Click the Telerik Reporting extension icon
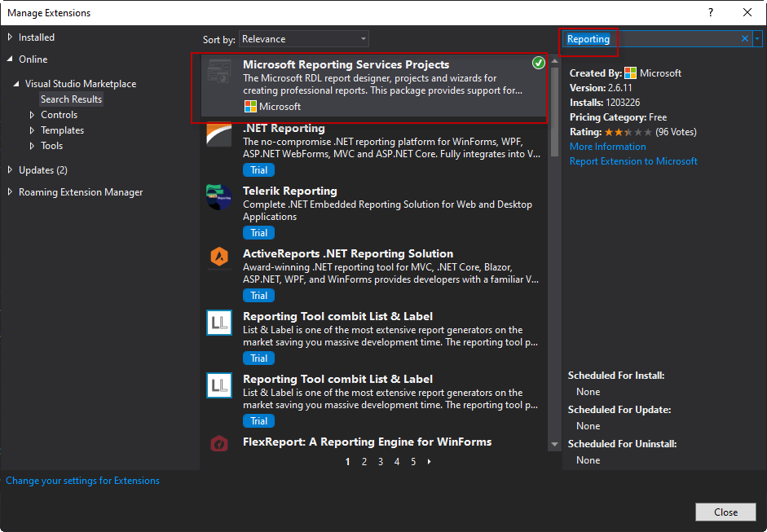This screenshot has height=532, width=767. tap(219, 197)
